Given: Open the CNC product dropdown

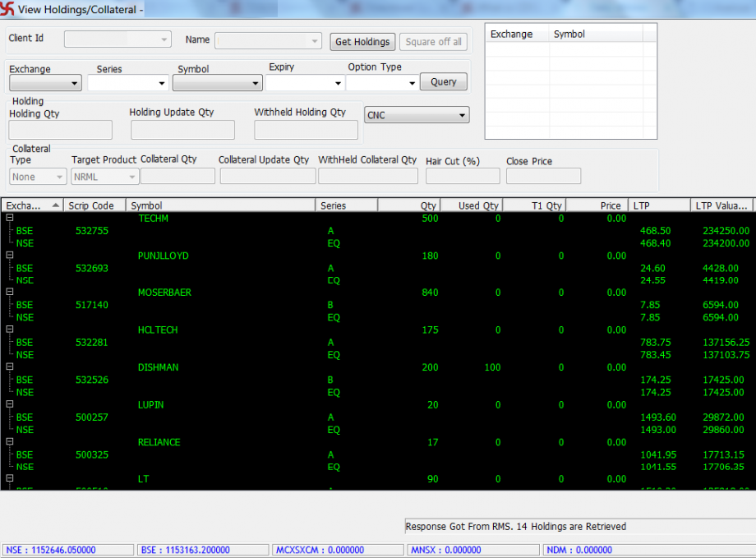Looking at the screenshot, I should point(417,115).
